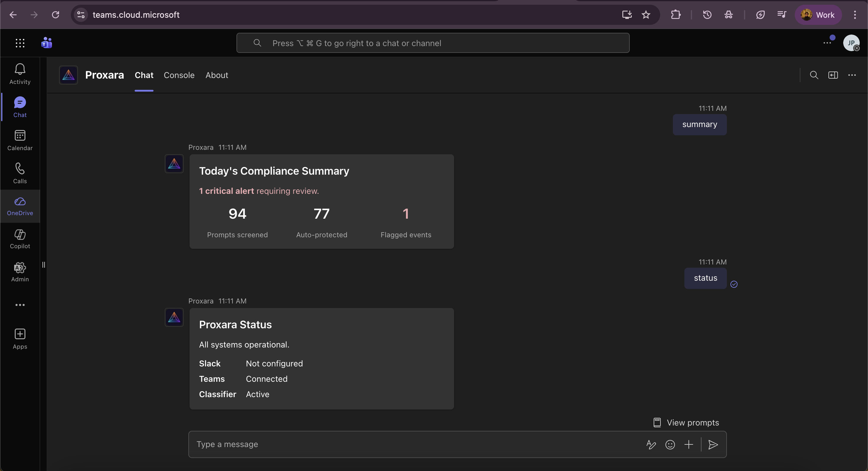Switch to the About tab
This screenshot has width=868, height=471.
click(217, 75)
